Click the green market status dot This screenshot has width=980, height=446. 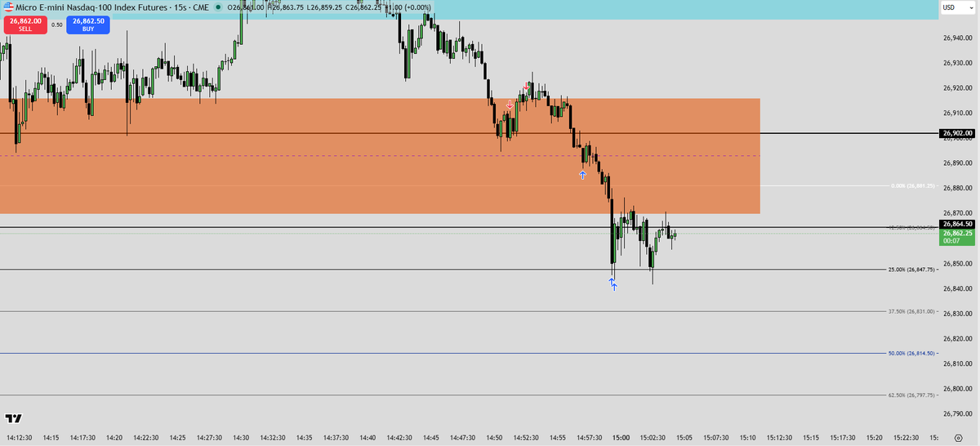tap(217, 7)
